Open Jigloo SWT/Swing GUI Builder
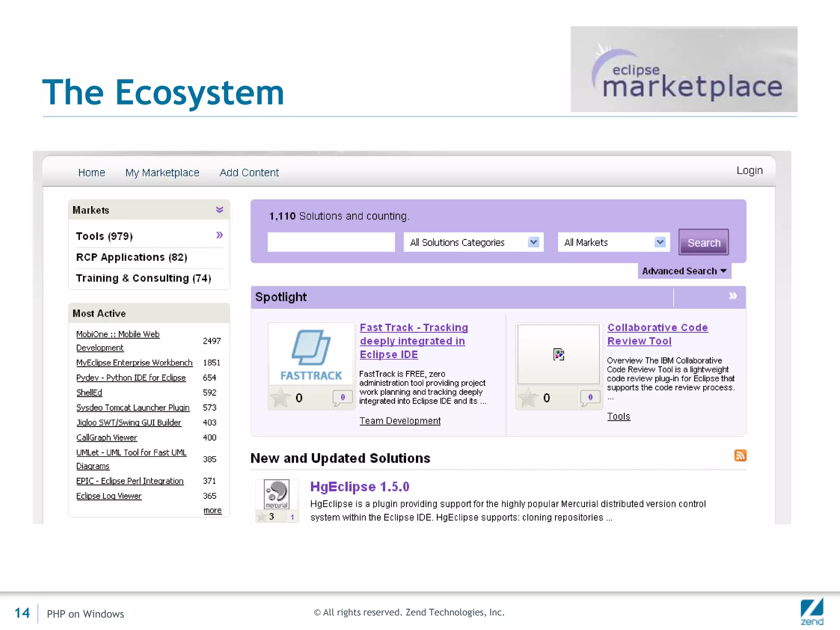This screenshot has width=840, height=630. click(x=128, y=422)
